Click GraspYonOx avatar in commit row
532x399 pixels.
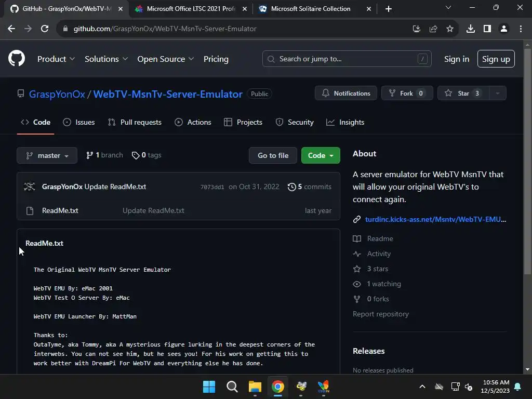pyautogui.click(x=30, y=187)
